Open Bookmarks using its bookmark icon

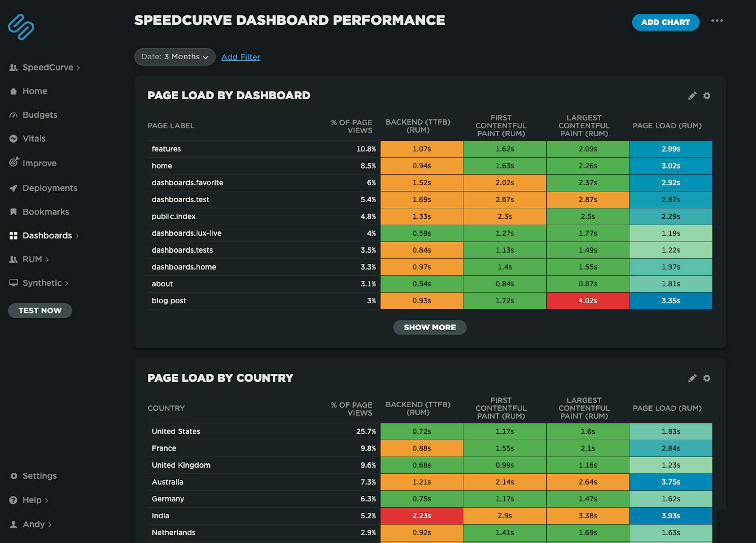coord(14,212)
